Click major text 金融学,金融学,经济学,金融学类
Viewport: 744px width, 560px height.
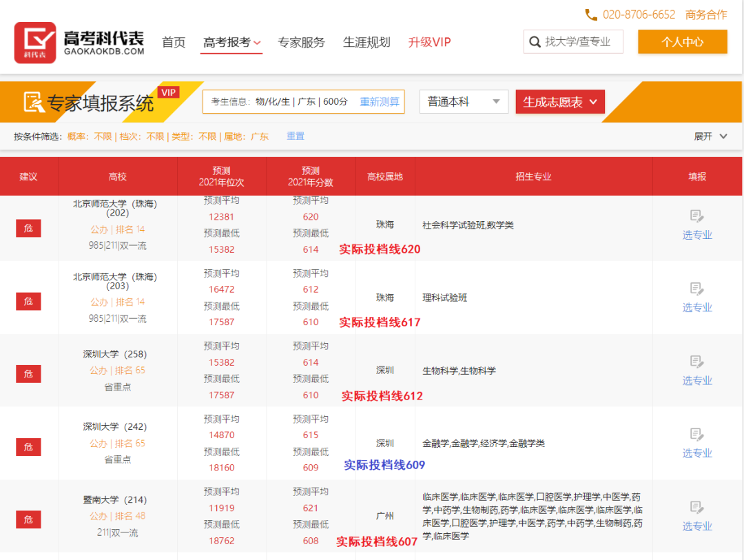[484, 444]
